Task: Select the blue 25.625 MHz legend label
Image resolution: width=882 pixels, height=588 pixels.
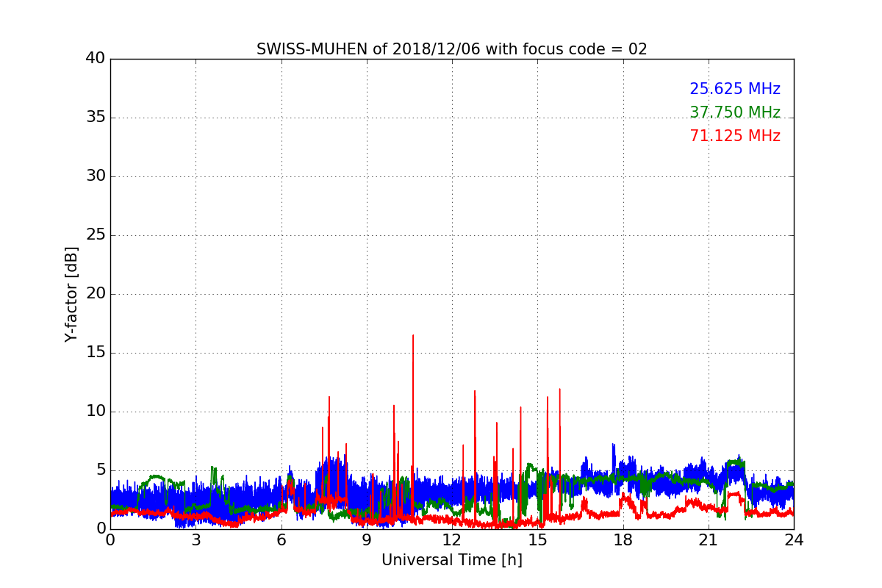Action: (x=735, y=89)
